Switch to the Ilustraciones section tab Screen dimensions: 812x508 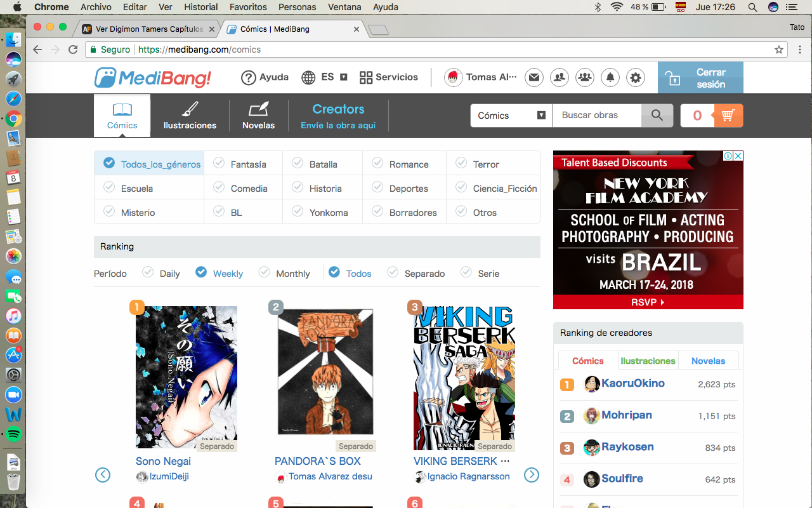coord(190,116)
